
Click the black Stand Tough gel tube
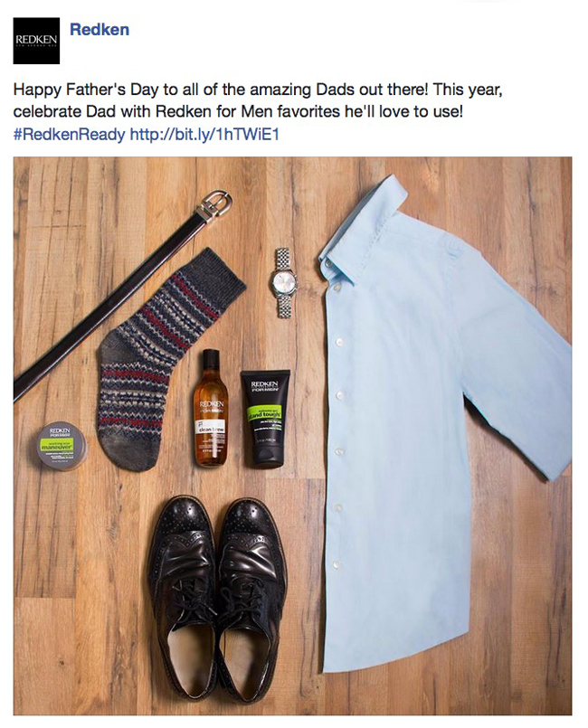pos(266,418)
